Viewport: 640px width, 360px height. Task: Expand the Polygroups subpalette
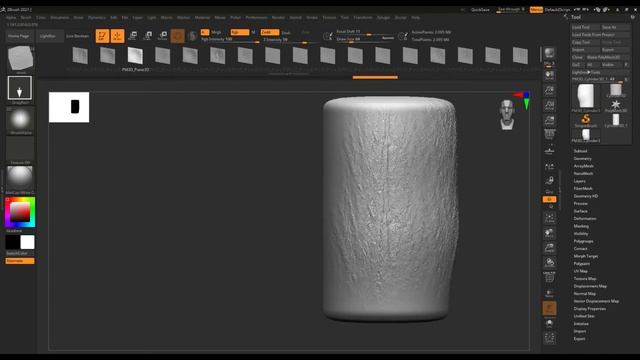point(584,241)
